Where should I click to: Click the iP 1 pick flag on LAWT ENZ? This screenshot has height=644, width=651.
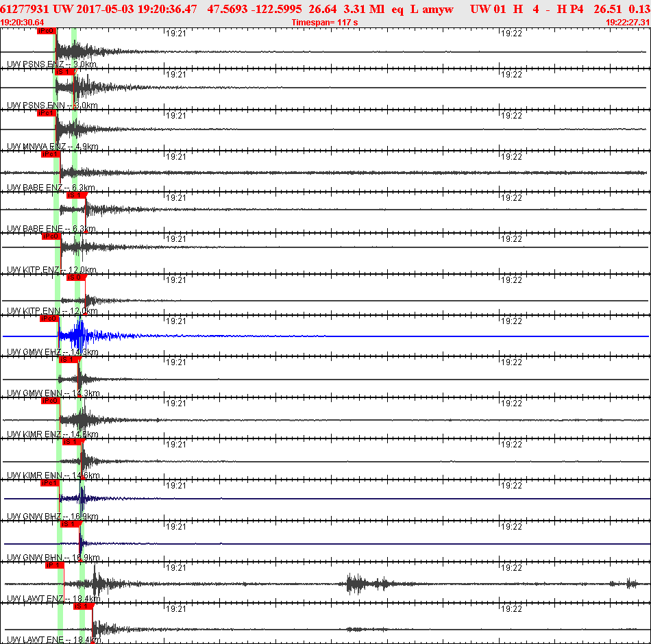point(55,565)
